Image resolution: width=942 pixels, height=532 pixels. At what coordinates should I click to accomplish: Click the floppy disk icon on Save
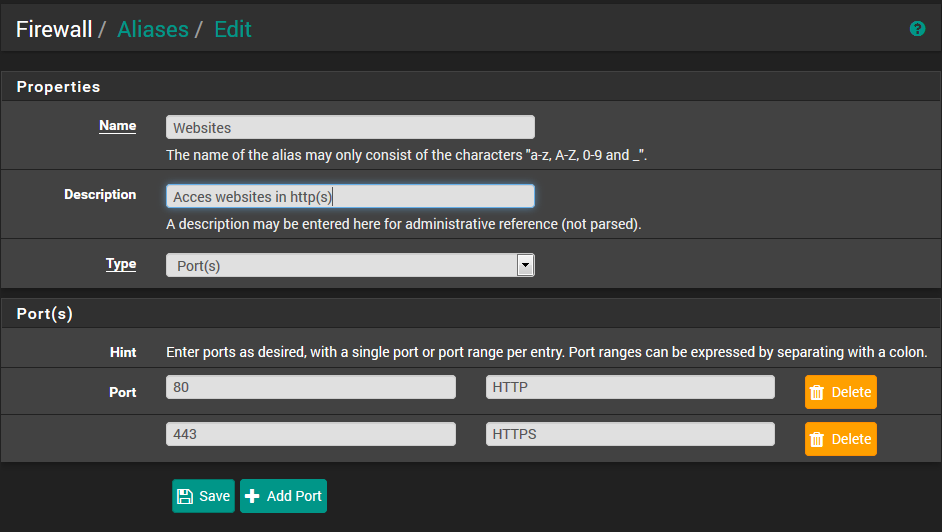(184, 496)
